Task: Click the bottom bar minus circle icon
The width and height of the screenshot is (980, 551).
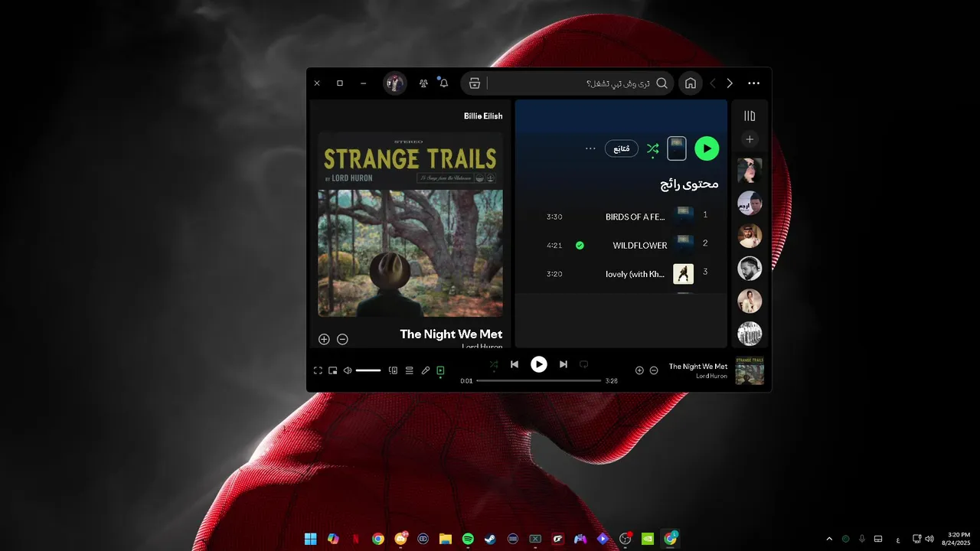Action: tap(654, 370)
